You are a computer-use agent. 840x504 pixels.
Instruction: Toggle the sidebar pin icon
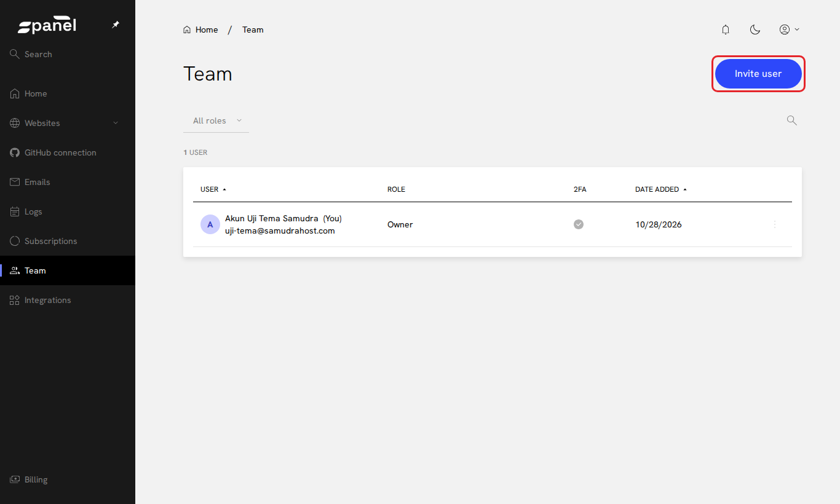pyautogui.click(x=116, y=25)
